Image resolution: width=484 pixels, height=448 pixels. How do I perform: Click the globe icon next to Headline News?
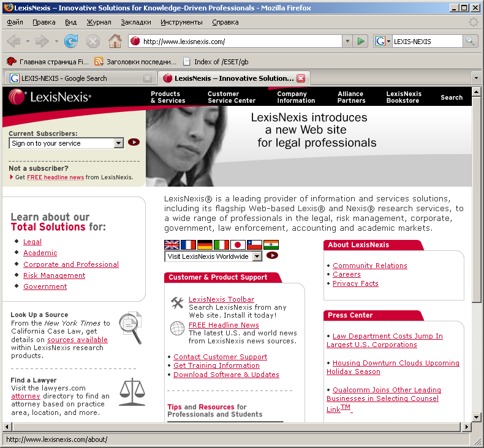[x=177, y=328]
